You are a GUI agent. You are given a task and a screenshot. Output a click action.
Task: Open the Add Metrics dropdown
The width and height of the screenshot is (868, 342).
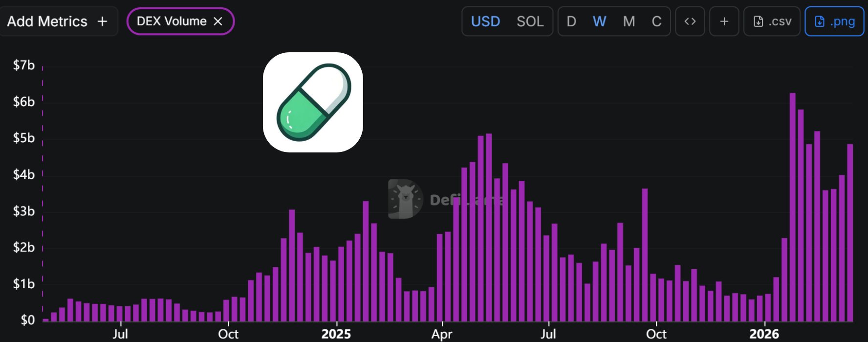(x=57, y=21)
